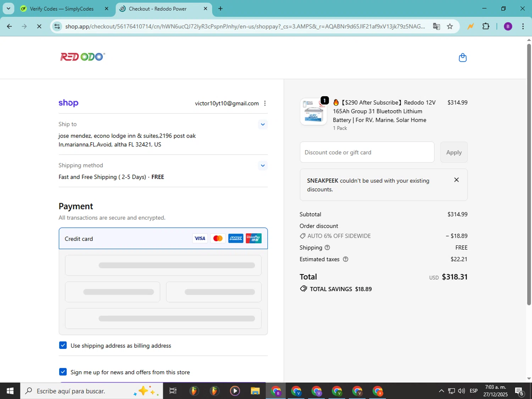Viewport: 532px width, 399px height.
Task: Click the UnionPay icon
Action: tap(254, 238)
